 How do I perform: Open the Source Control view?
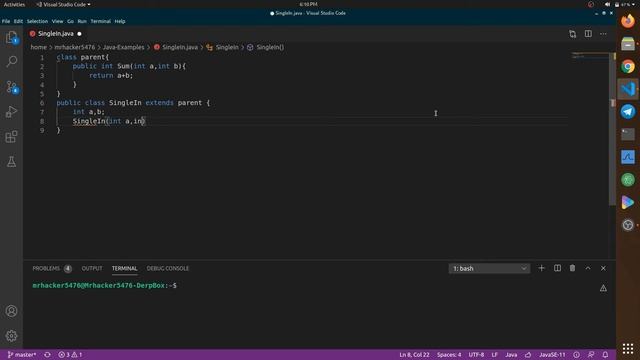(11, 87)
